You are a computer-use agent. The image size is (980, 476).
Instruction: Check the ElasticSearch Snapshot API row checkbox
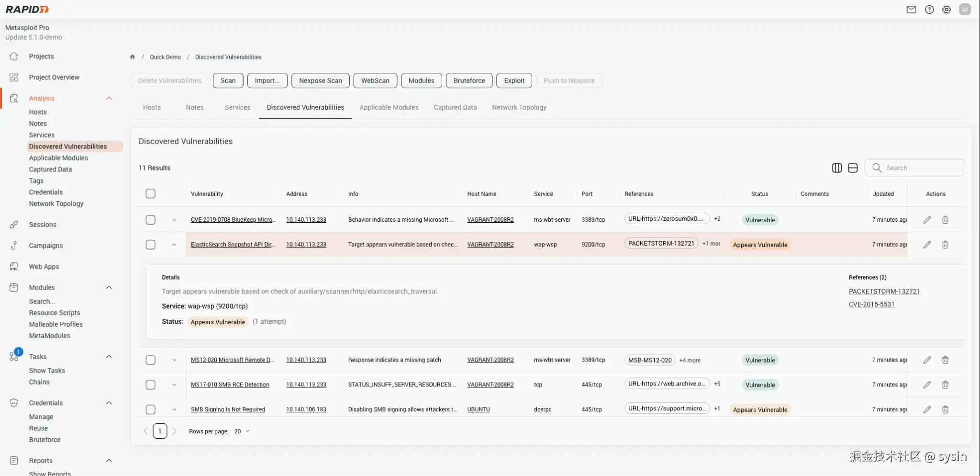pos(151,245)
